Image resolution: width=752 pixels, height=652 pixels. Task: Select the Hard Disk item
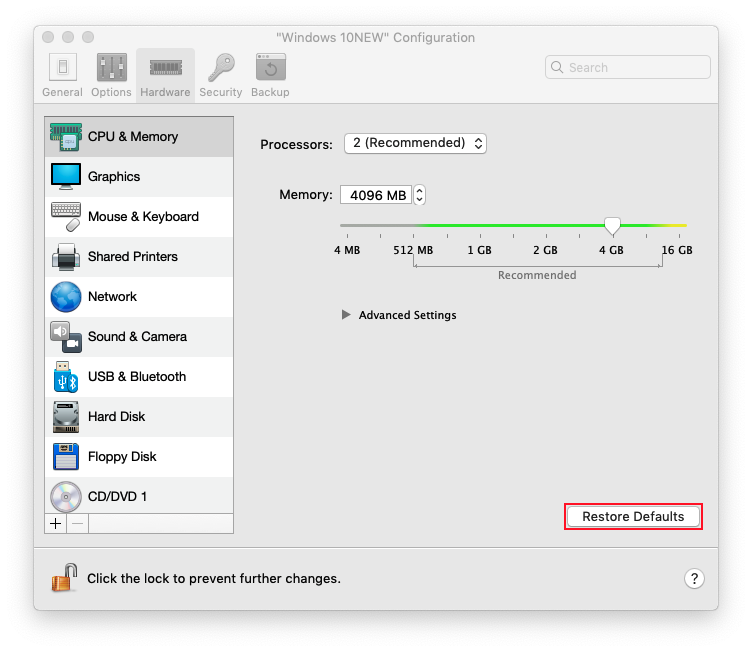pos(116,417)
